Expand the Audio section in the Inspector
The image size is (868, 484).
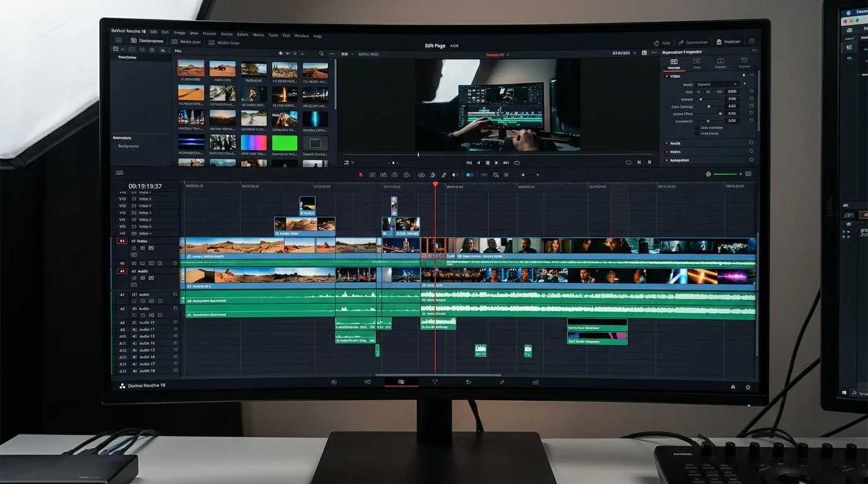coord(666,143)
